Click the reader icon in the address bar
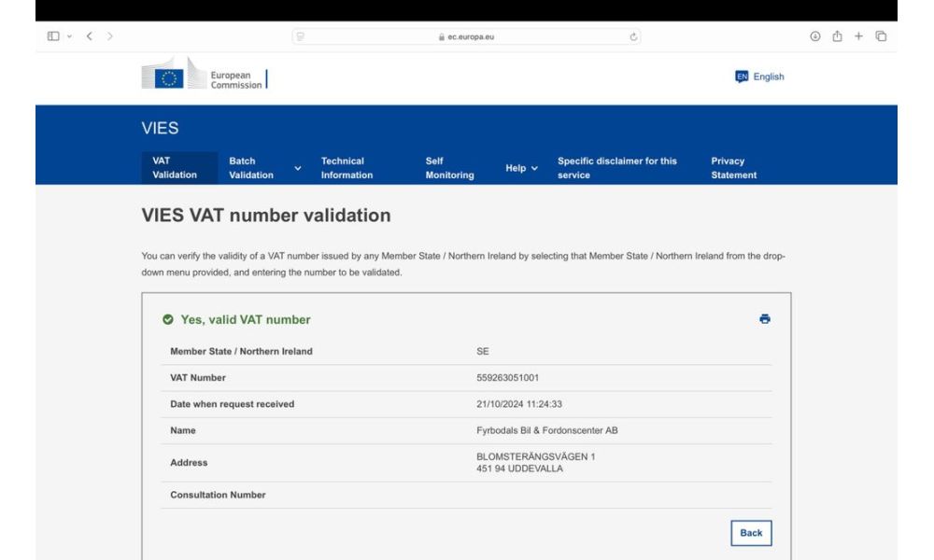 (301, 36)
